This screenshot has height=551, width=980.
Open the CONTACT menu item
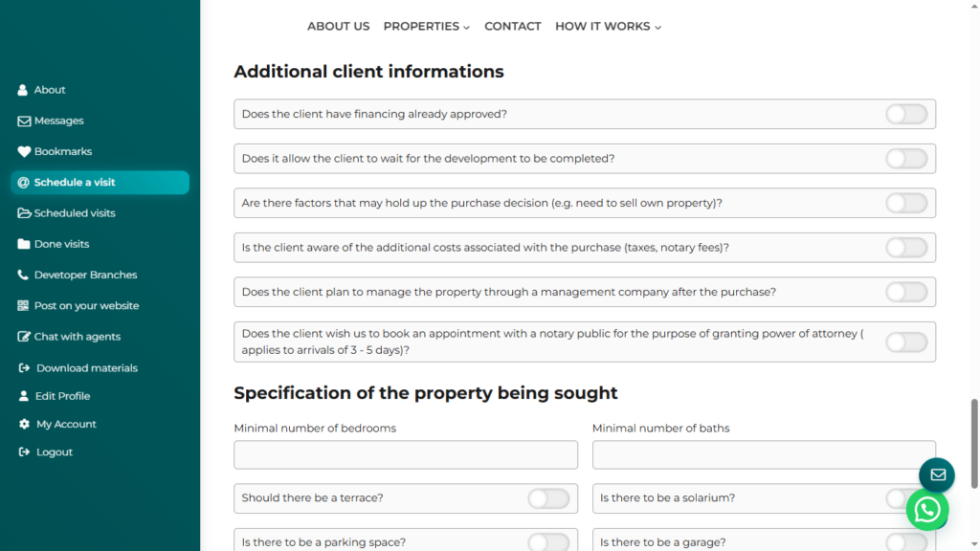[x=512, y=27]
